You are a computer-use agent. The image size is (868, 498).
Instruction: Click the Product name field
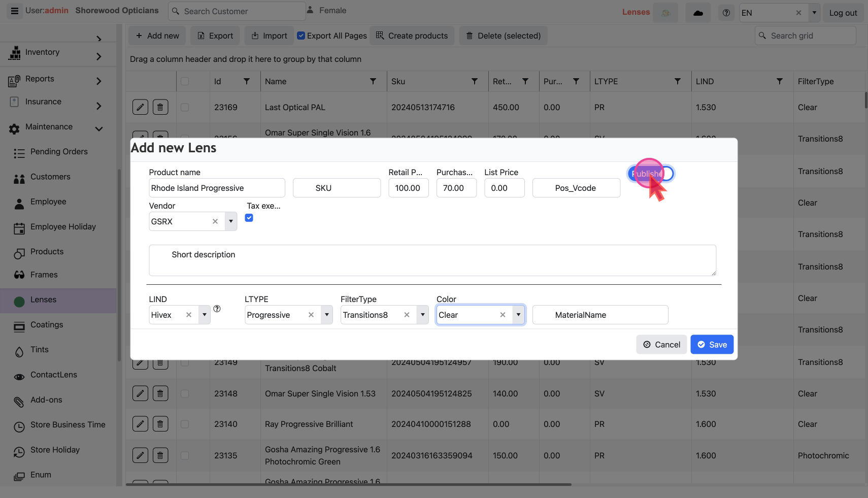pyautogui.click(x=217, y=188)
